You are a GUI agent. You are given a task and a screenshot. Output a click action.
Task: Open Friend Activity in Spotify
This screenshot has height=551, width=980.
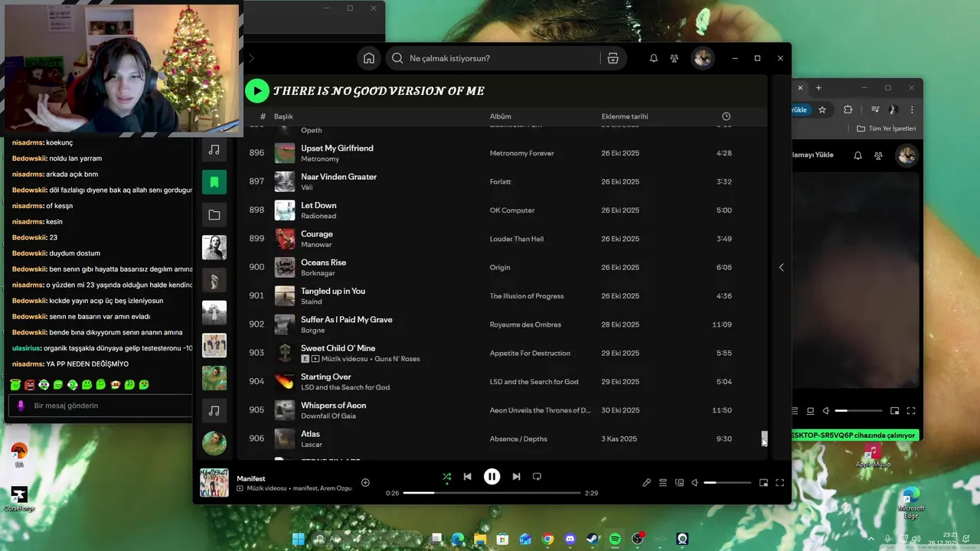[x=674, y=58]
